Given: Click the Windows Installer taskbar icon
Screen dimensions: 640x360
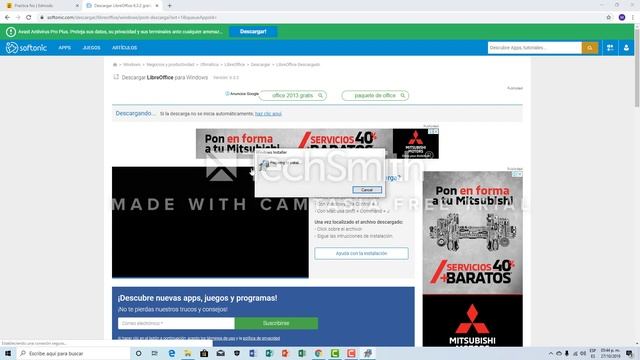Looking at the screenshot, I should point(368,353).
